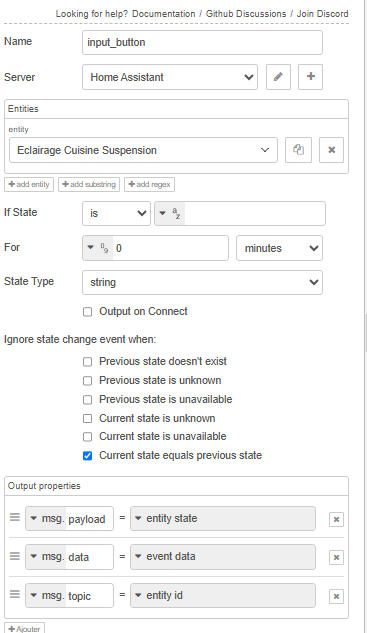
Task: Open the Documentation link
Action: pos(164,14)
